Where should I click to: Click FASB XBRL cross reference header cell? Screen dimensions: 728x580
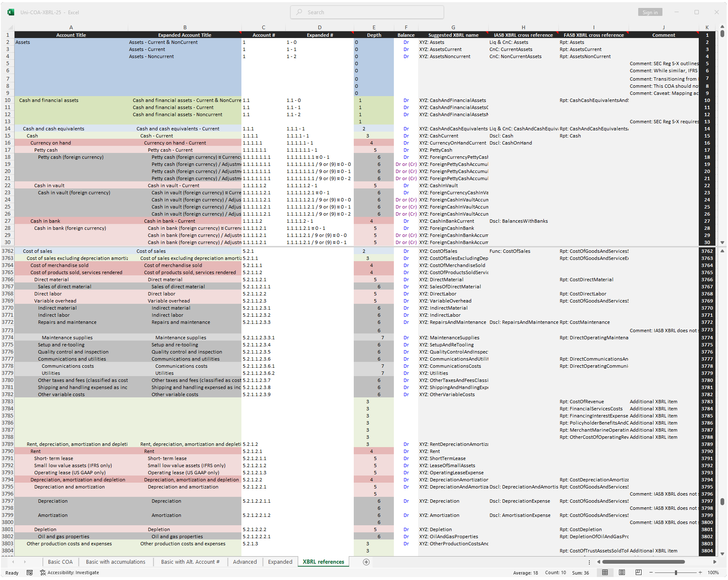(594, 35)
